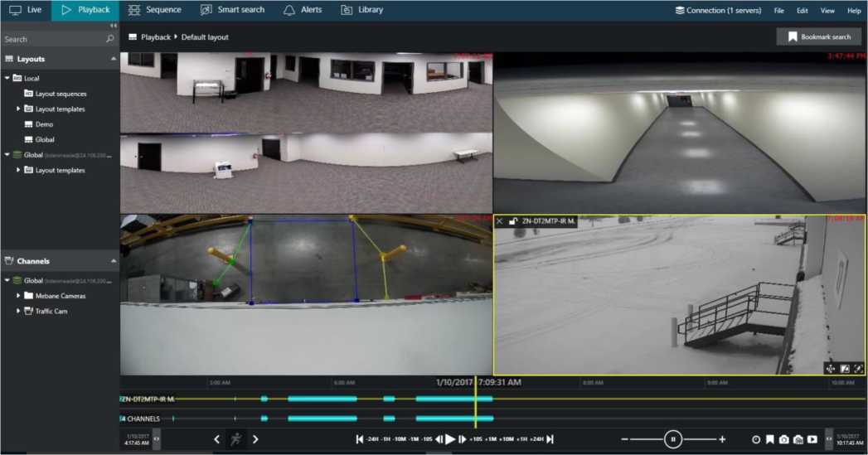Open the Smart search tab
Viewport: 868px width, 455px height.
coord(232,10)
